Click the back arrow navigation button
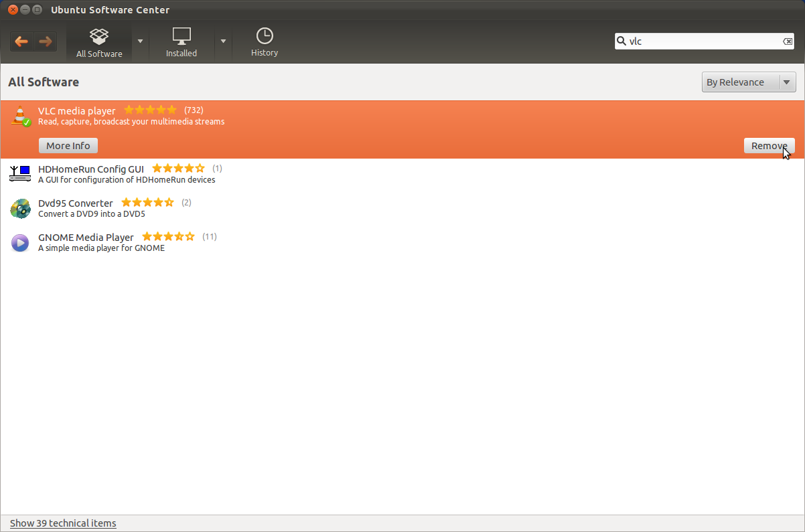This screenshot has height=532, width=805. [x=21, y=41]
